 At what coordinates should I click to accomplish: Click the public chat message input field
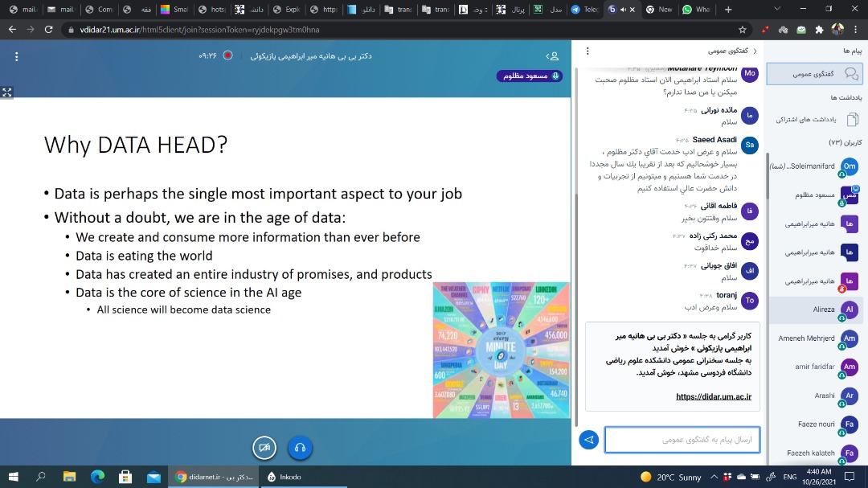pos(682,440)
